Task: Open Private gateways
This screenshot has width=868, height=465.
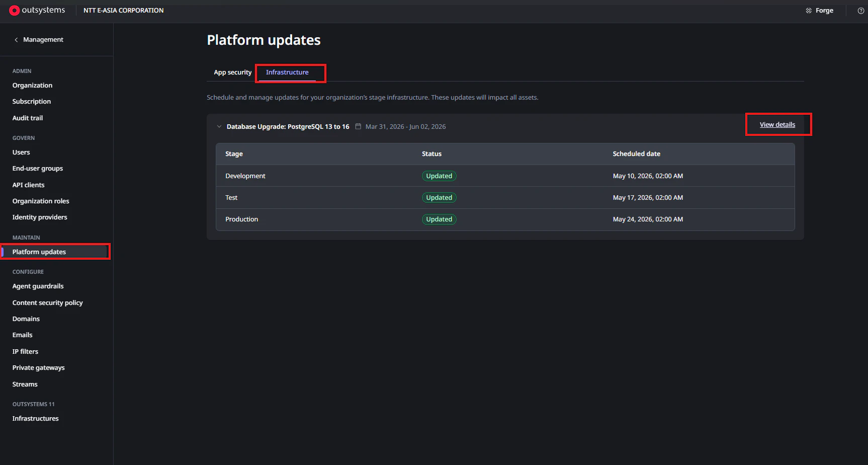Action: [39, 368]
